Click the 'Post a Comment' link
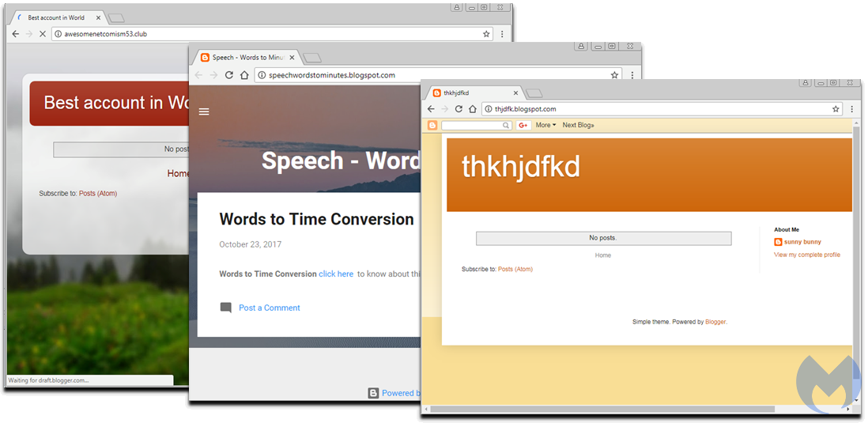 click(x=269, y=308)
